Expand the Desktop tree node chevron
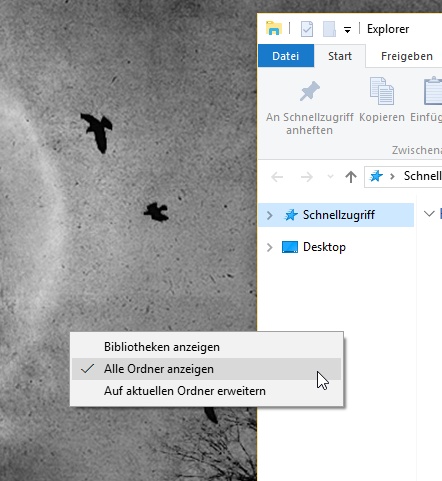 [269, 247]
